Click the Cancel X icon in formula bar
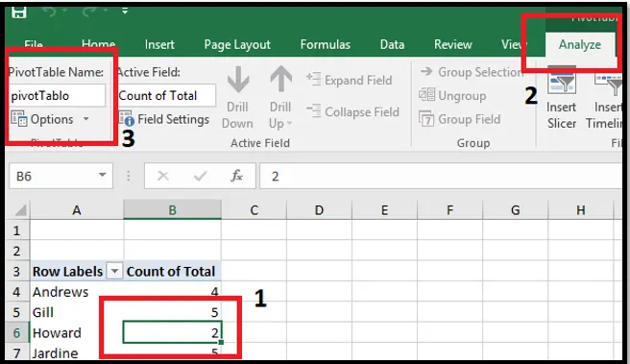The height and width of the screenshot is (364, 630). (x=163, y=176)
